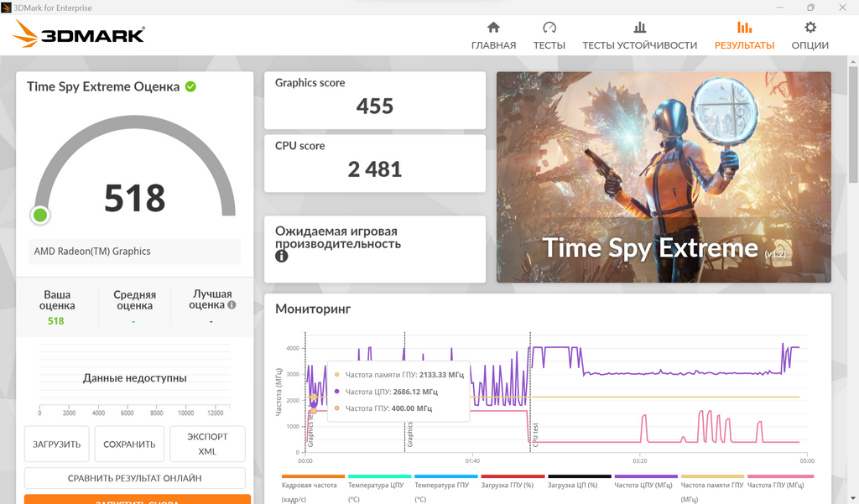Click the 3DMark logo
Image resolution: width=859 pixels, height=504 pixels.
(80, 34)
